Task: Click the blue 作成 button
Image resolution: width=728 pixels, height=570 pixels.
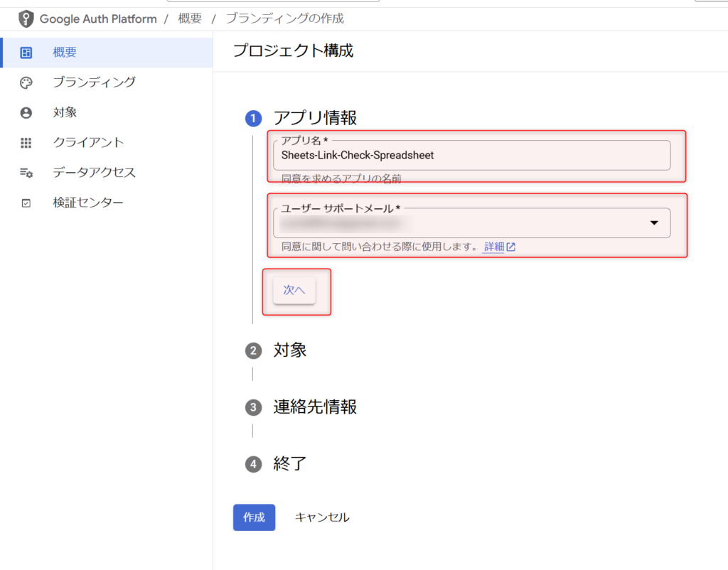Action: click(253, 517)
